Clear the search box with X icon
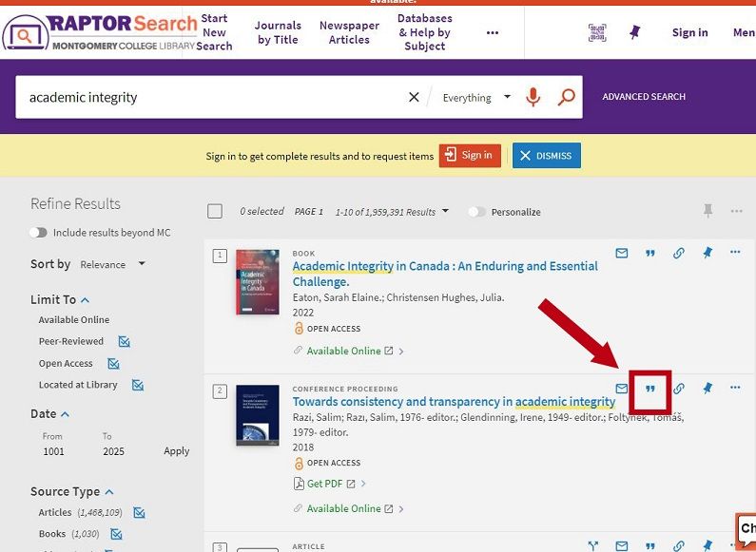The height and width of the screenshot is (552, 756). [414, 97]
